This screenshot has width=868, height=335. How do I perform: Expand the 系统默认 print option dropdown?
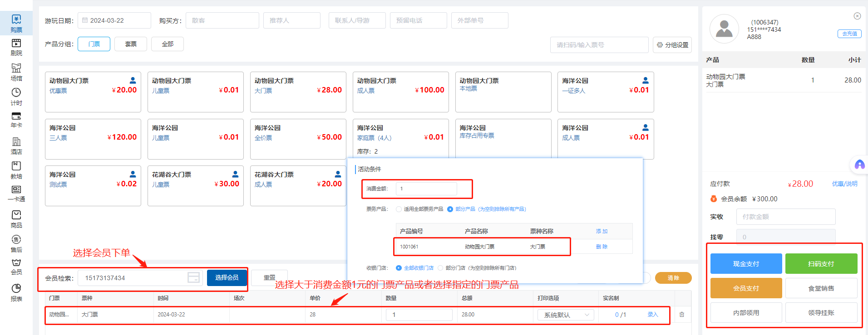(566, 315)
